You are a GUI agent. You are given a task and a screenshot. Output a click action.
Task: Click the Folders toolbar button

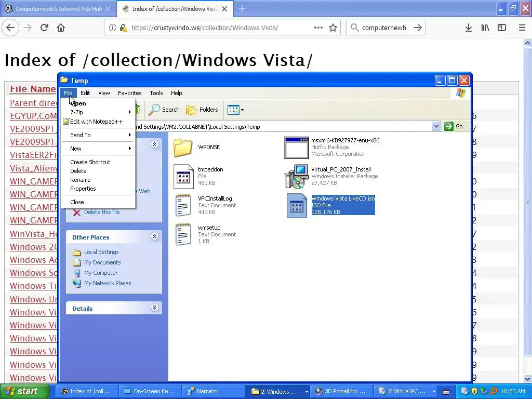pyautogui.click(x=202, y=110)
